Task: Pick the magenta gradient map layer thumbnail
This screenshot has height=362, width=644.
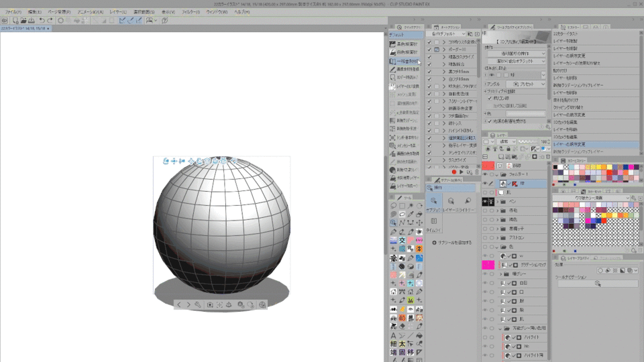Action: 488,265
